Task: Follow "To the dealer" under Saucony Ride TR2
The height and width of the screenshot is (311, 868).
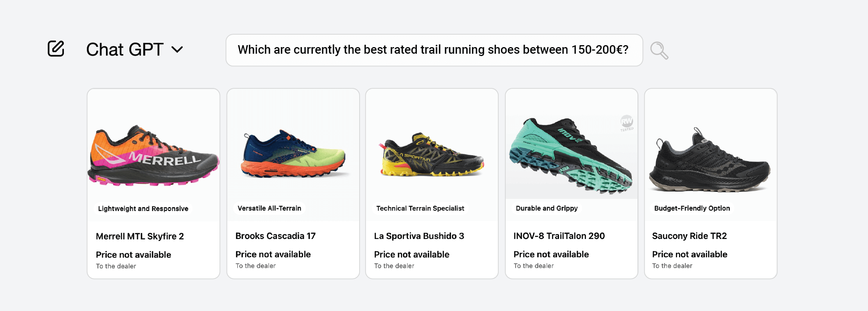Action: pos(672,266)
